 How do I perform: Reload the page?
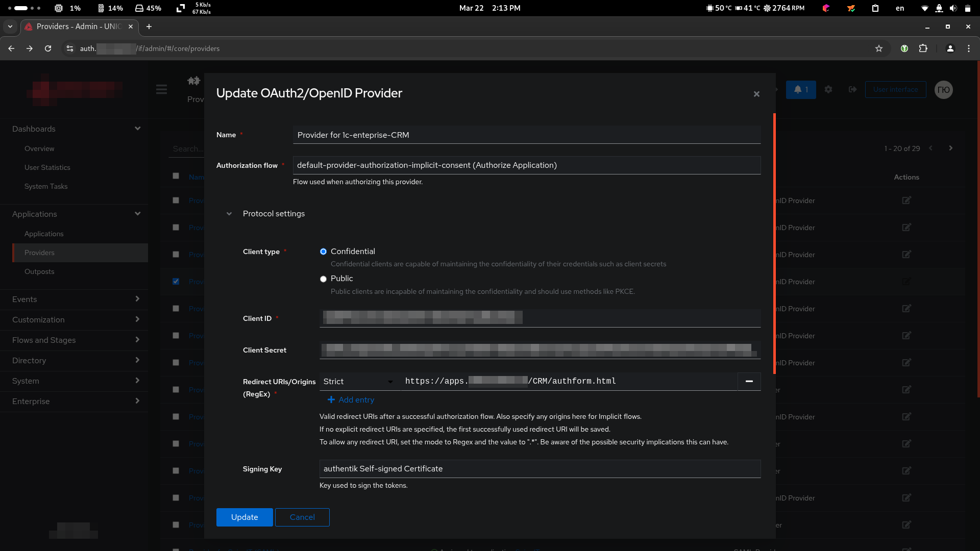click(x=48, y=48)
